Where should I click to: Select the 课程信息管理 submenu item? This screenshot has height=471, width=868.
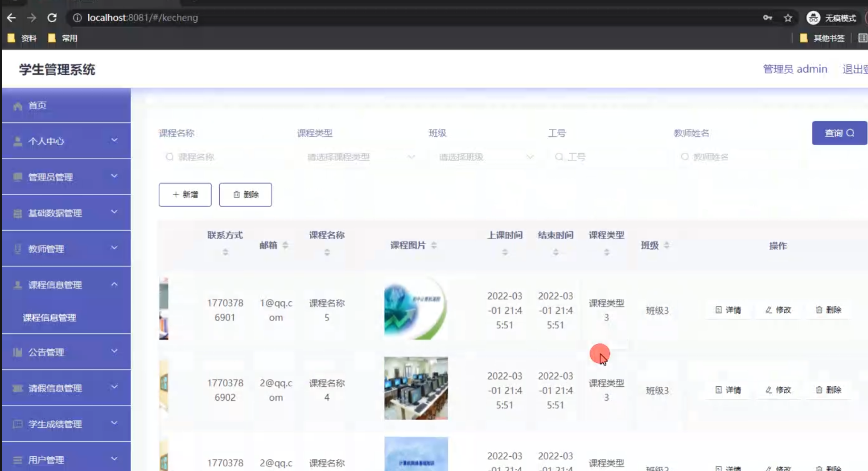(49, 317)
